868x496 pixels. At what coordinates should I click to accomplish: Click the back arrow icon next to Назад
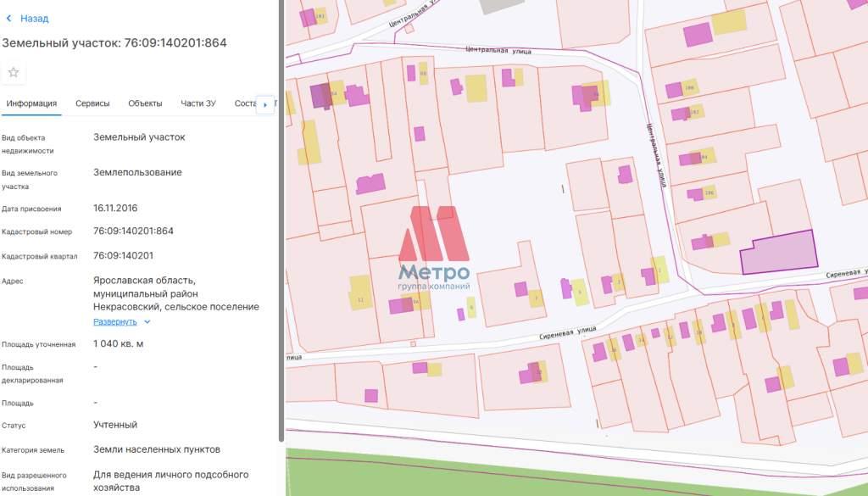(x=9, y=18)
